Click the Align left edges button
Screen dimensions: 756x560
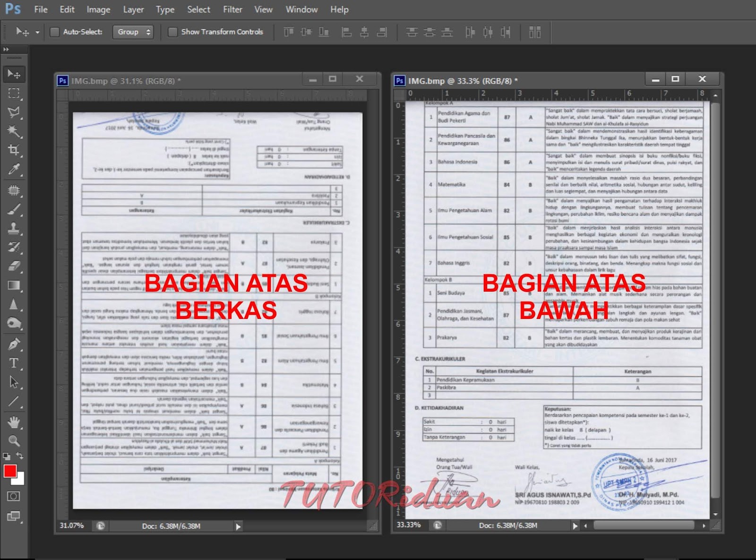point(347,32)
